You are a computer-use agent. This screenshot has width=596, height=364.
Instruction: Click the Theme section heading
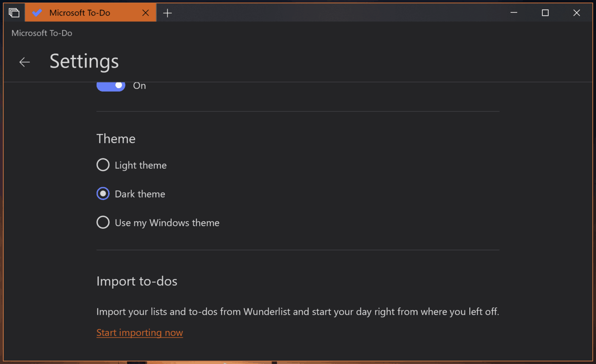[116, 138]
